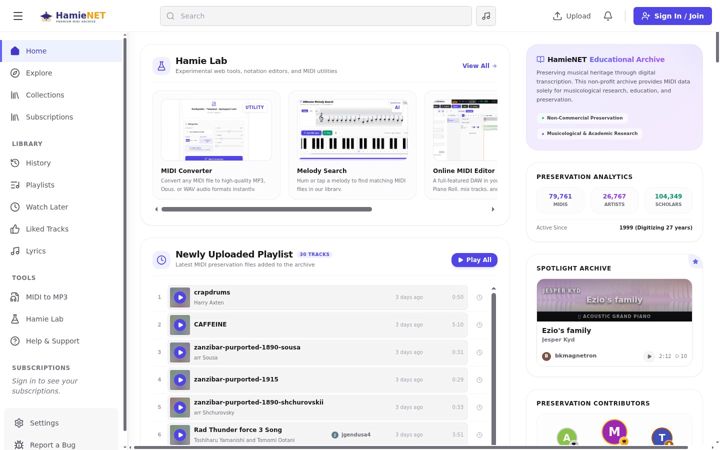
Task: Click Play All on the playlist
Action: pos(474,260)
